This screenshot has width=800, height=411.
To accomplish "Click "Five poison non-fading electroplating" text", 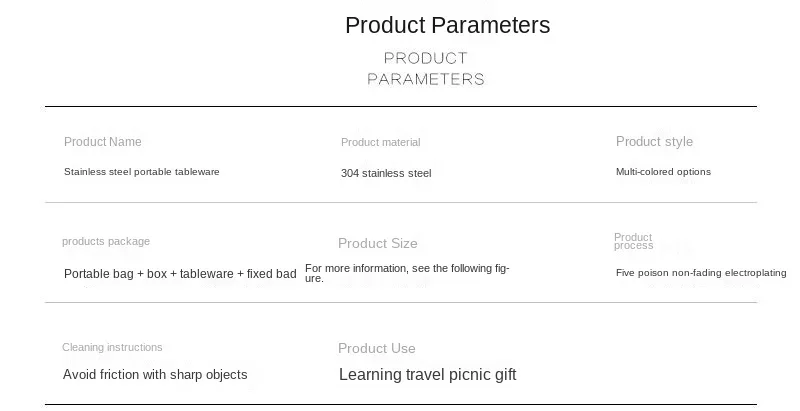I will coord(701,273).
